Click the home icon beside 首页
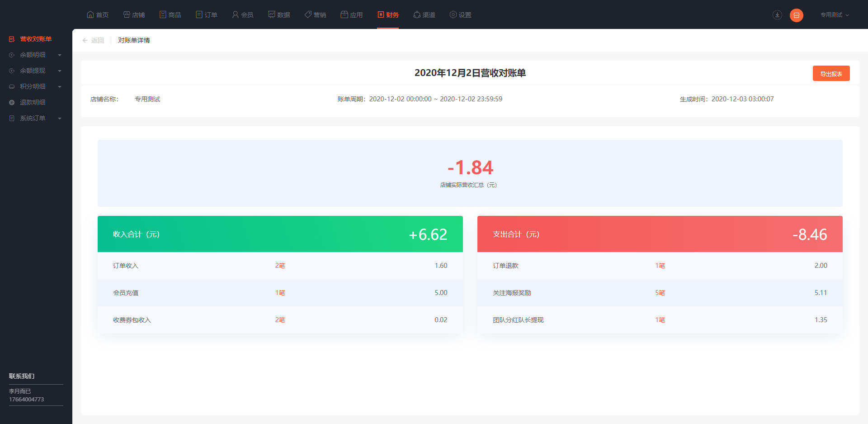This screenshot has width=868, height=424. click(x=90, y=14)
